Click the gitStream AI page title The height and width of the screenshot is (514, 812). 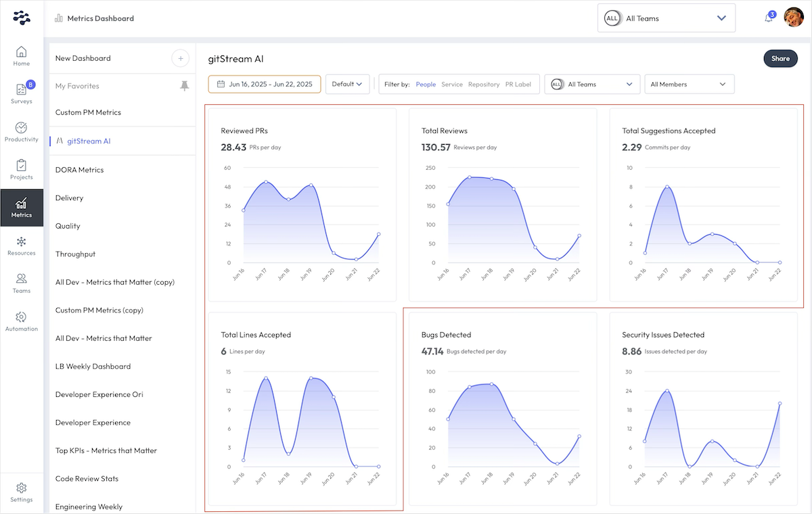(235, 59)
